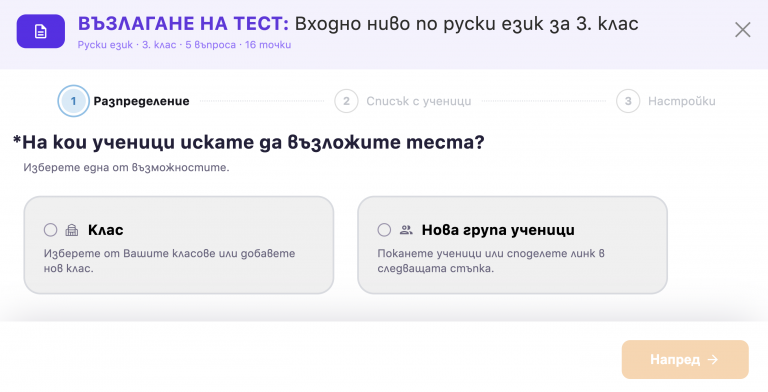Choose the Нова група ученици card description
This screenshot has height=392, width=768.
tap(491, 261)
